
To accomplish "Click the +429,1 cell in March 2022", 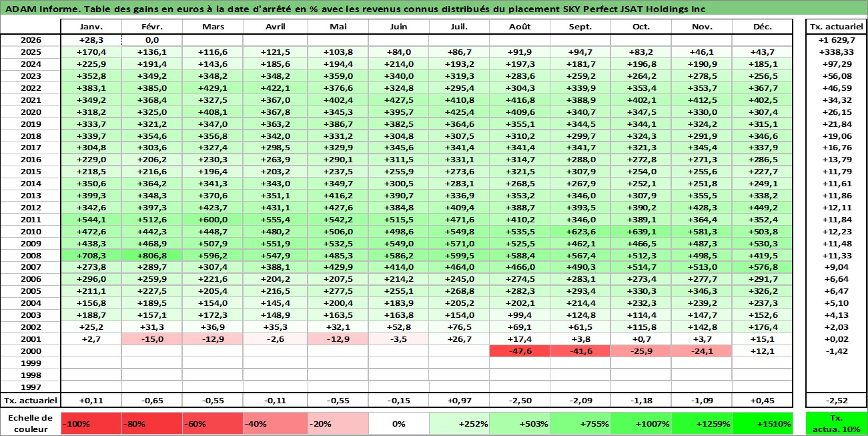I will coord(212,88).
